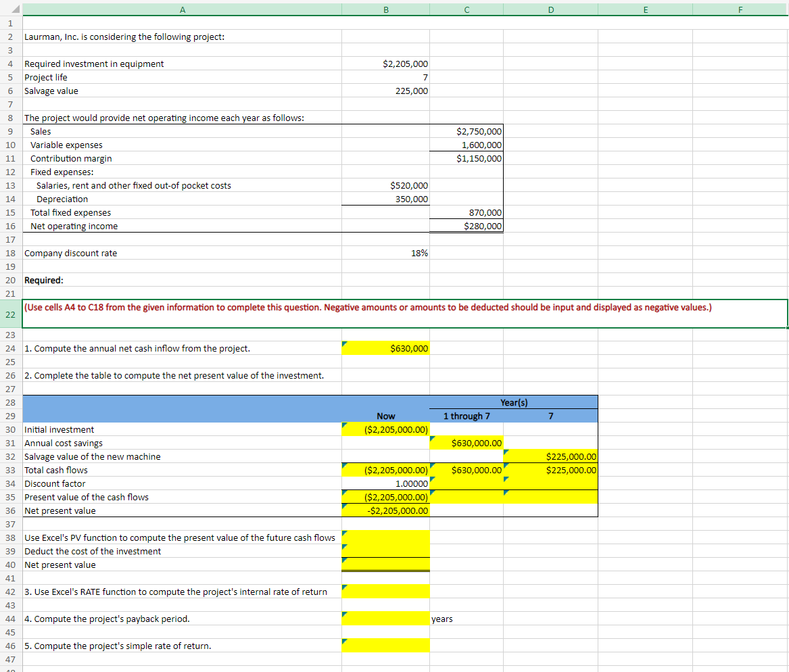Click contribution margin value $1,150,000
The image size is (789, 672).
tap(467, 158)
